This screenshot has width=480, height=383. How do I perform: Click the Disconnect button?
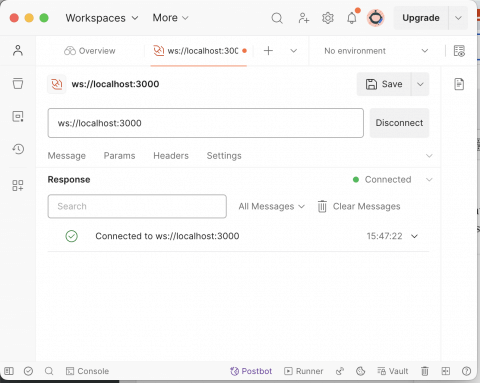point(399,123)
